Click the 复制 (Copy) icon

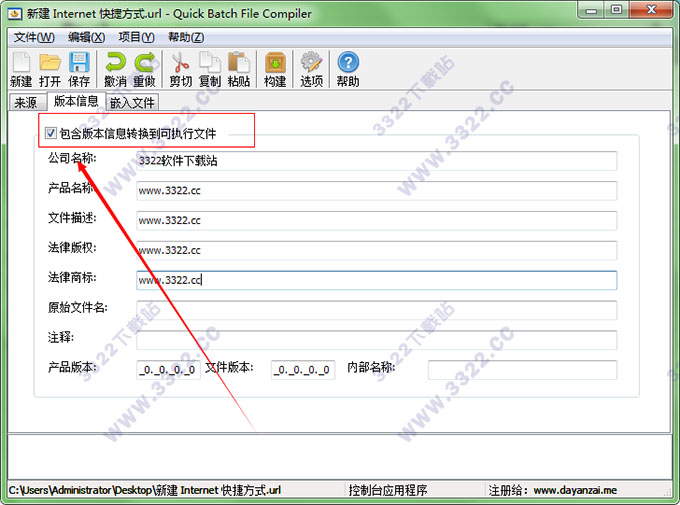point(210,62)
